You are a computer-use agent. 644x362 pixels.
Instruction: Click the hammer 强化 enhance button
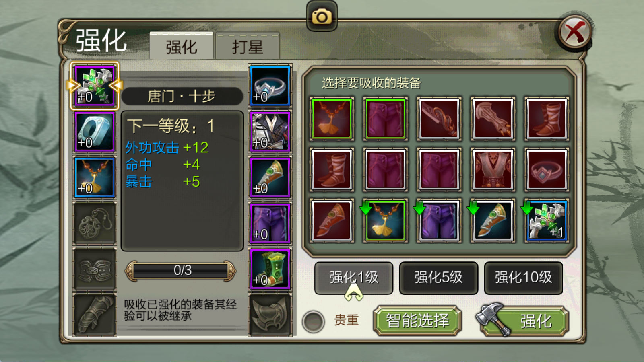pos(523,321)
